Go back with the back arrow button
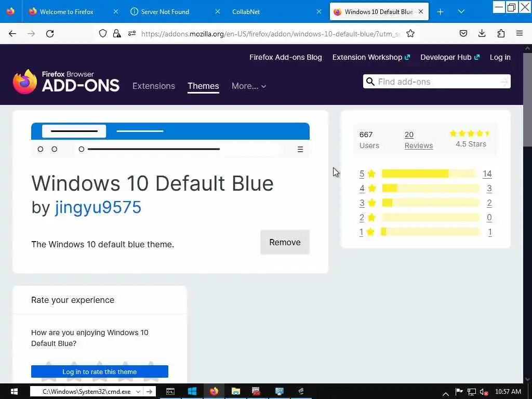Viewport: 532px width, 399px height. point(12,33)
